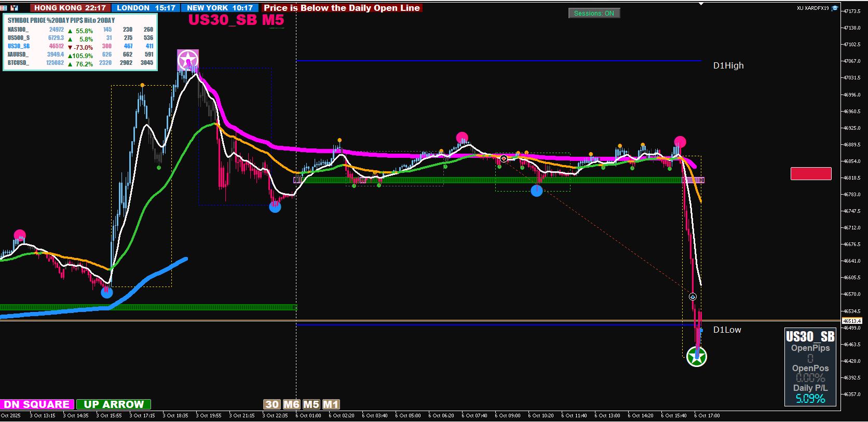Click the 6 Oct 09:00 label on time axis
Image resolution: width=868 pixels, height=422 pixels.
pyautogui.click(x=507, y=415)
